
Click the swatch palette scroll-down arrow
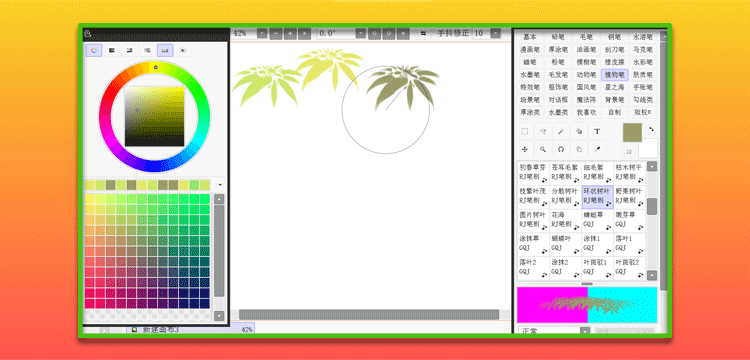coord(219,316)
